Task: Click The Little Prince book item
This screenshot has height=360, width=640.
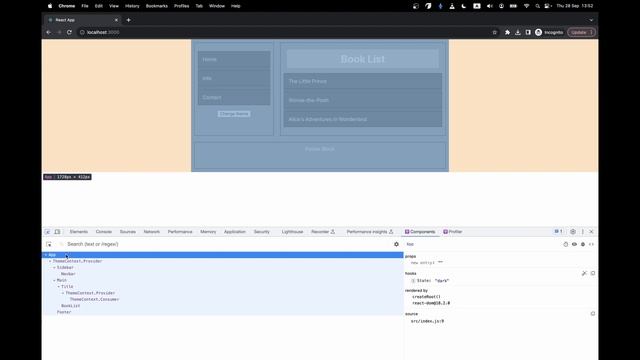Action: [x=363, y=81]
